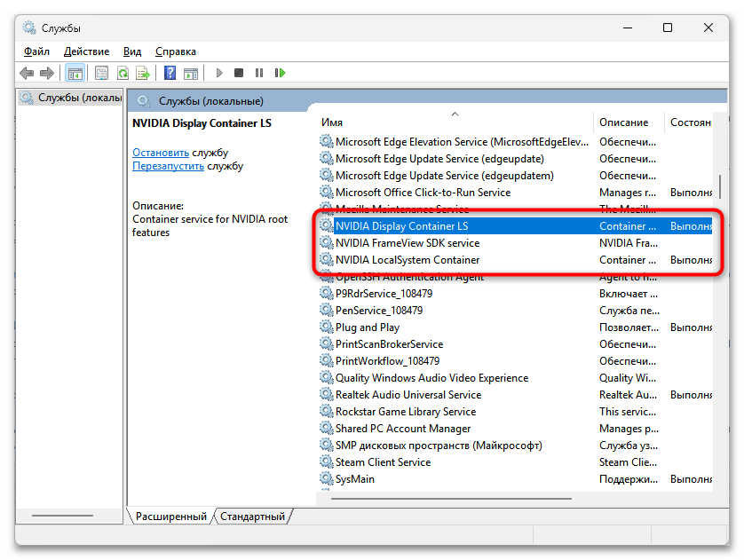Close the Службы window
Screen dimensions: 744x560
click(708, 28)
